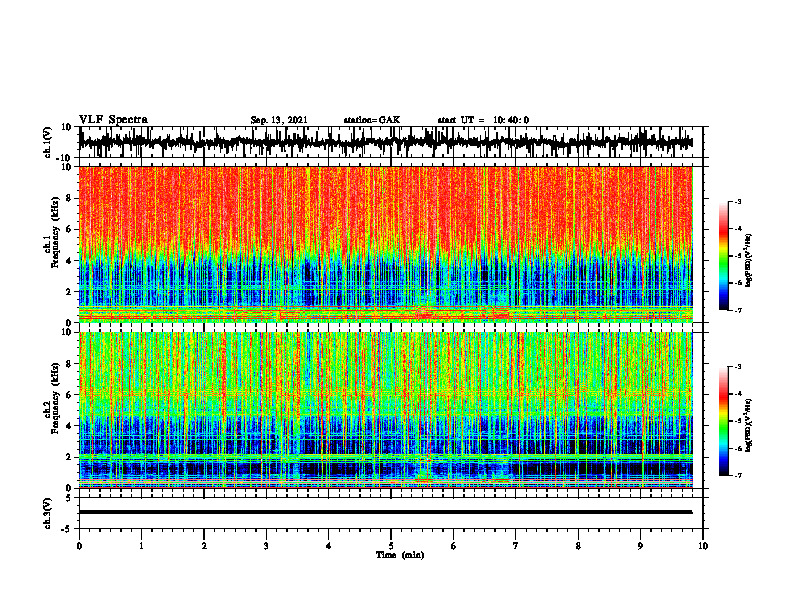Click the time axis tick label "10"
Image resolution: width=792 pixels, height=612 pixels.
pyautogui.click(x=703, y=546)
